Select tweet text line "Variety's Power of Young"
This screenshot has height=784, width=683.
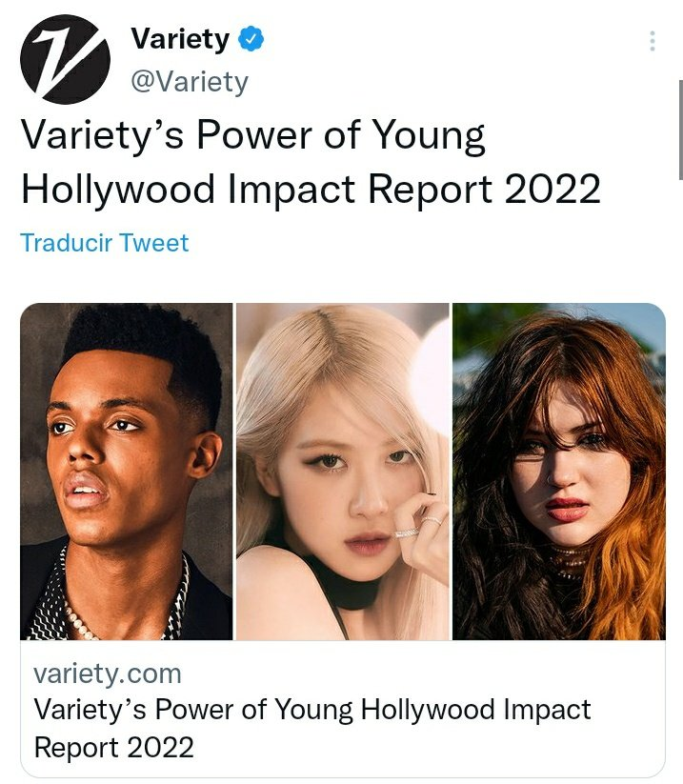pyautogui.click(x=253, y=135)
